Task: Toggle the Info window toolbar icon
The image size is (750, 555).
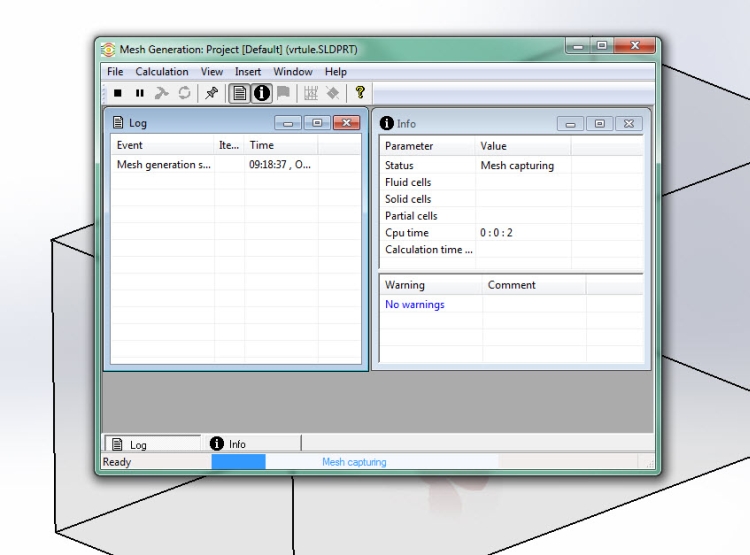Action: click(x=261, y=93)
